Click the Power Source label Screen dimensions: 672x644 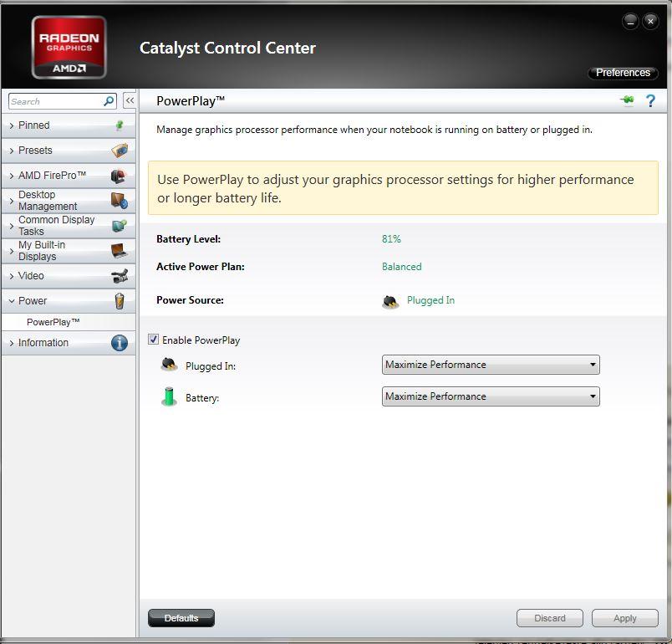click(190, 300)
